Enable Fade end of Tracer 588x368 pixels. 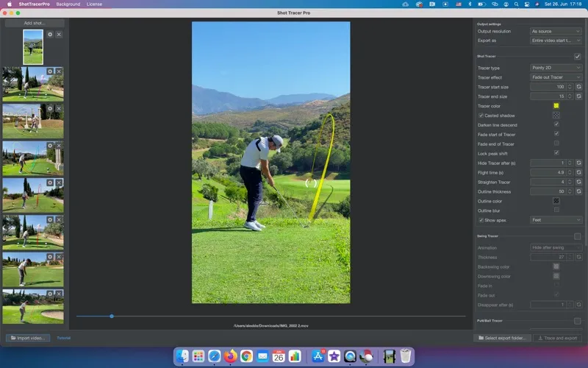pyautogui.click(x=556, y=143)
